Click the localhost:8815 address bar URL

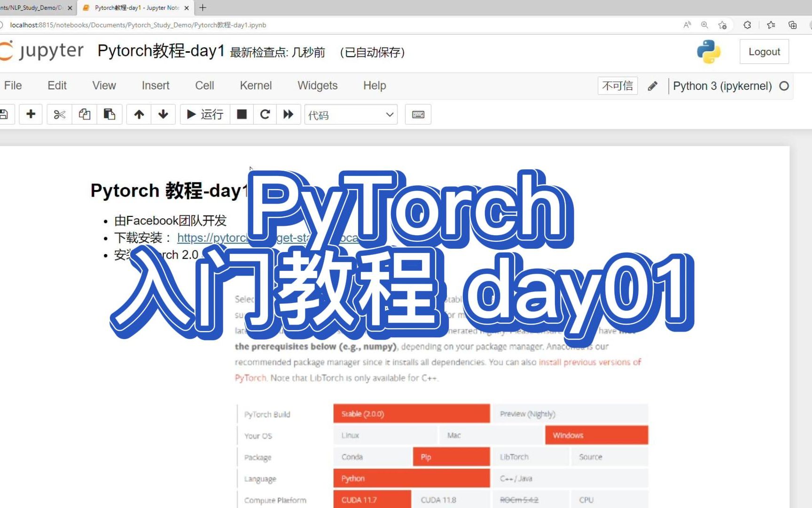pyautogui.click(x=138, y=25)
